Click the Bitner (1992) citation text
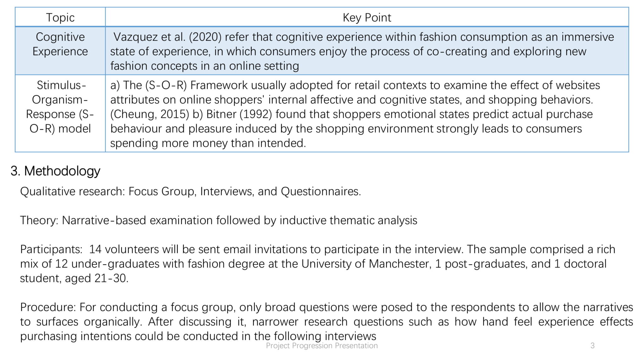Viewport: 644px width, 362px height. coord(239,114)
